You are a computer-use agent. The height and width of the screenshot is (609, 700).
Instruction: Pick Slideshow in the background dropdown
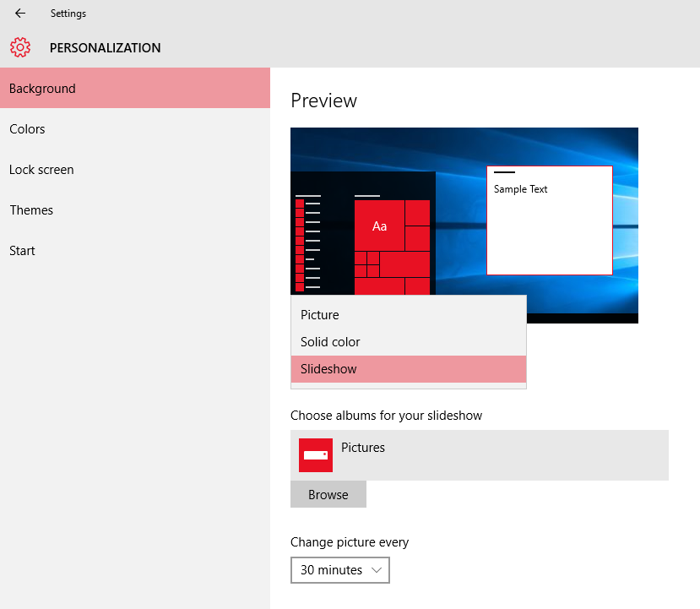click(x=328, y=369)
